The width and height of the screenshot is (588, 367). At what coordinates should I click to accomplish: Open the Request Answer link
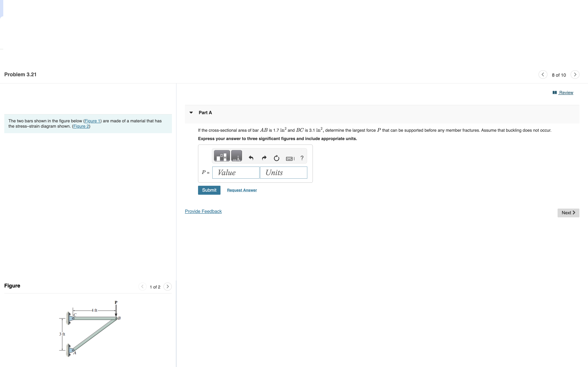[242, 190]
